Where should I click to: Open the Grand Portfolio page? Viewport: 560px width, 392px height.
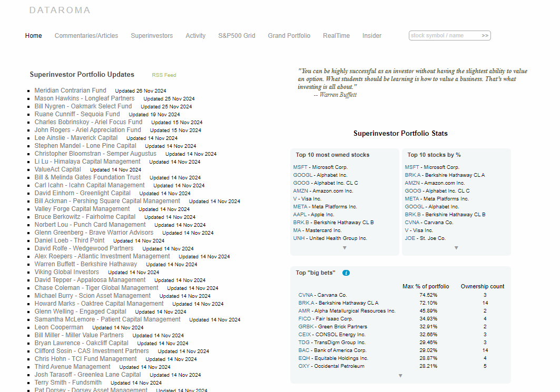(289, 36)
